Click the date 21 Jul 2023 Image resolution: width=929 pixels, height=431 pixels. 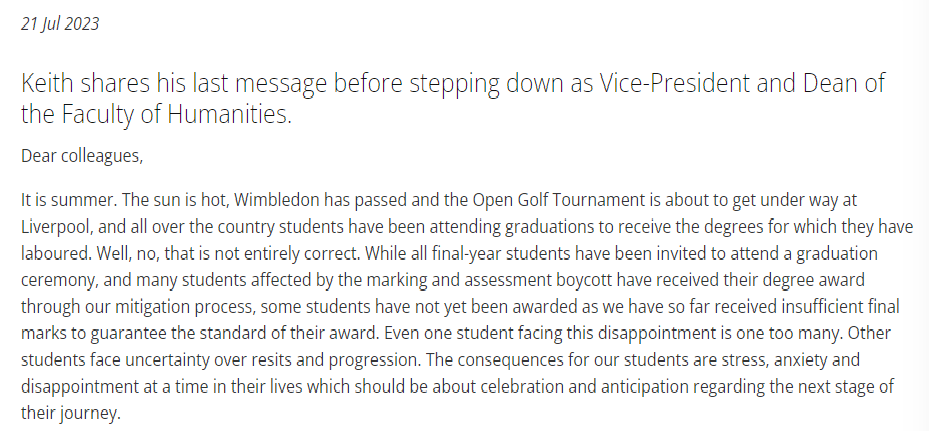coord(60,24)
